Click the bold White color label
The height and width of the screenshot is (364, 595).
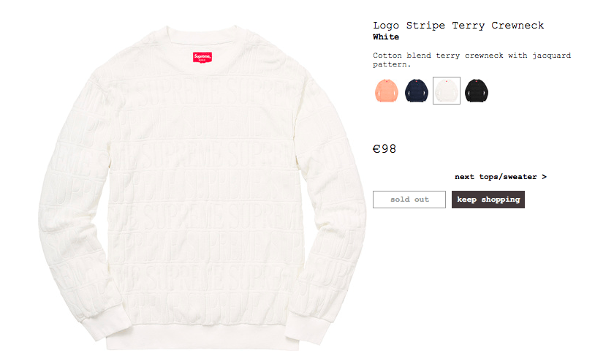point(386,37)
